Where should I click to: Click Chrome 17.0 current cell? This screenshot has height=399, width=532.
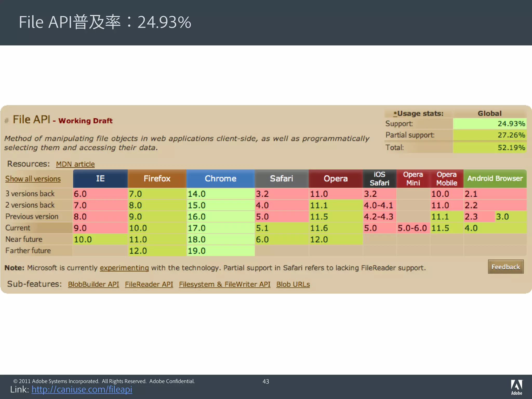[221, 228]
